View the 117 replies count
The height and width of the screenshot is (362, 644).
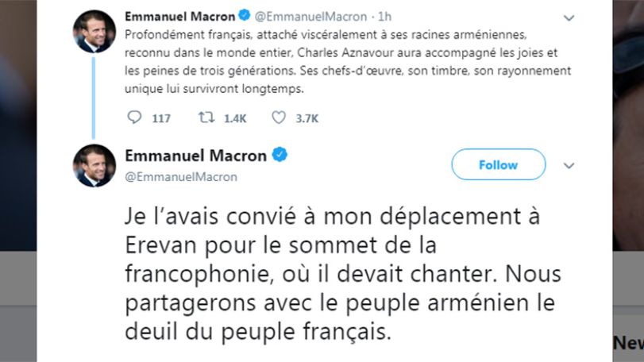point(161,118)
